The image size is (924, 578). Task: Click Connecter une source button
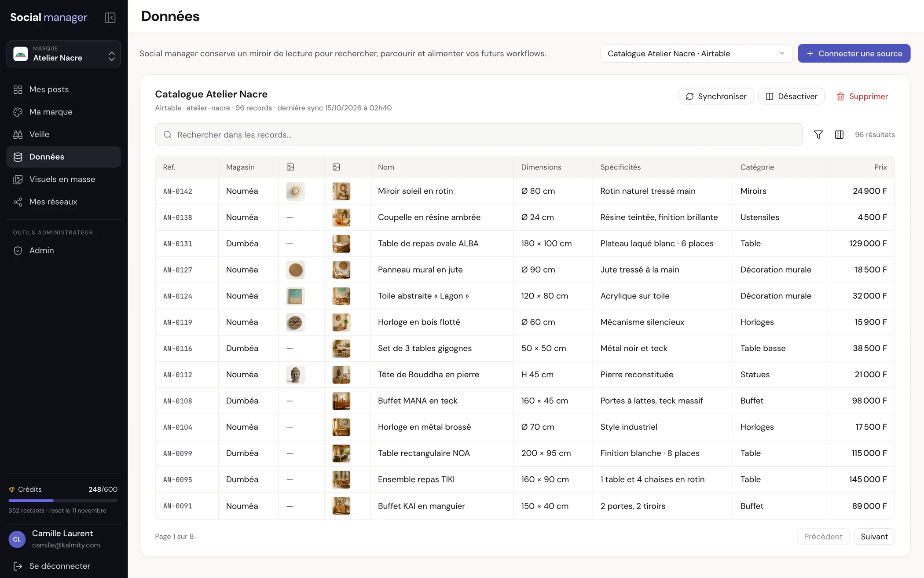(854, 54)
